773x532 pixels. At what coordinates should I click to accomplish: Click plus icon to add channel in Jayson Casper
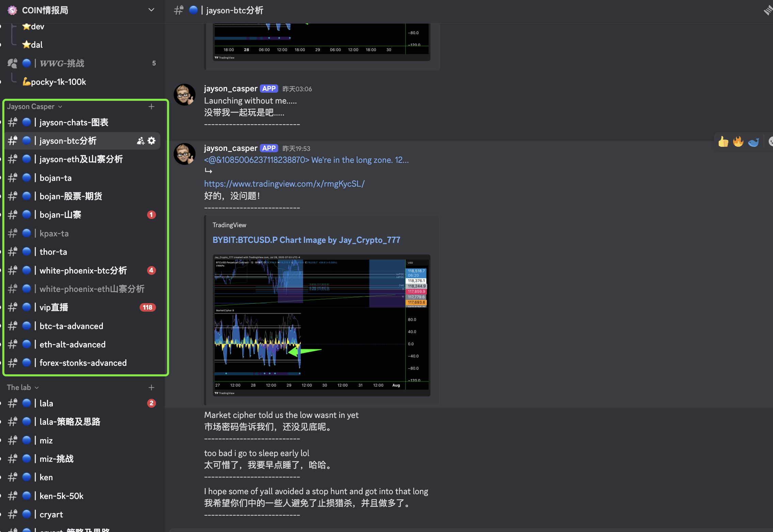pos(152,107)
